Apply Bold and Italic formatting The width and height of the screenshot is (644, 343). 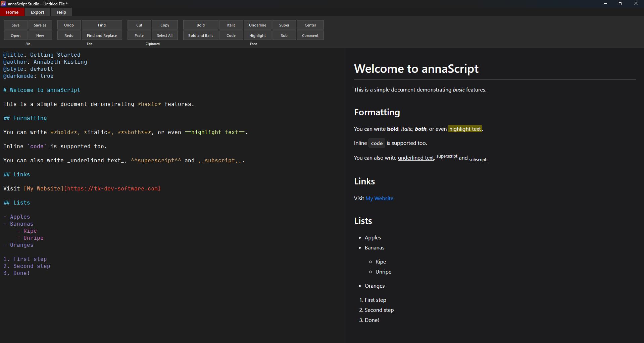[x=201, y=36]
